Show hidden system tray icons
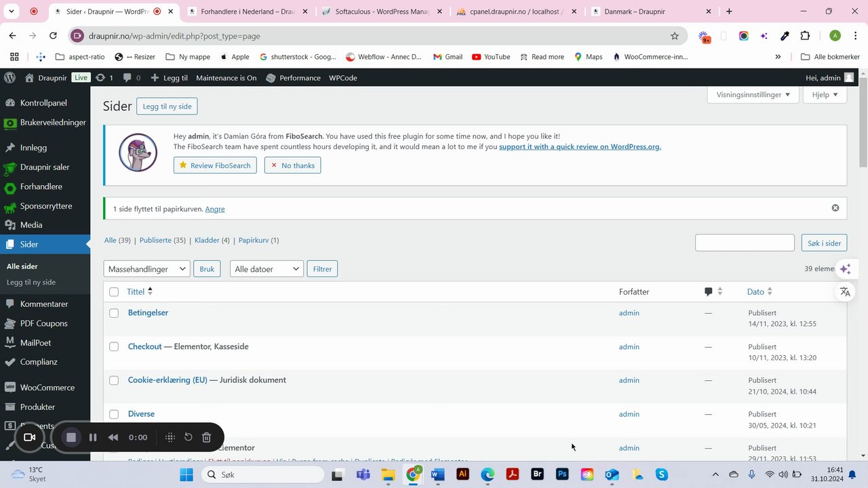This screenshot has height=488, width=868. click(715, 474)
